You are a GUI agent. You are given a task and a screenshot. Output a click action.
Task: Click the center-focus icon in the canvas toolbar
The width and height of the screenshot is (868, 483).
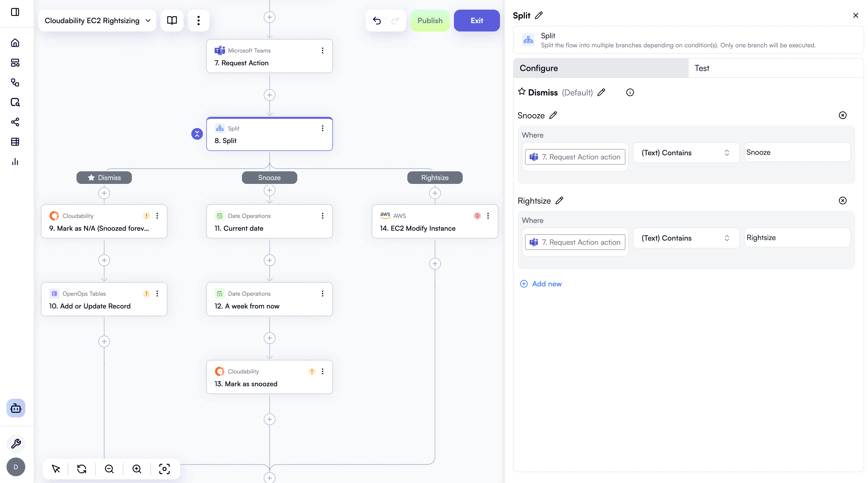click(x=164, y=468)
